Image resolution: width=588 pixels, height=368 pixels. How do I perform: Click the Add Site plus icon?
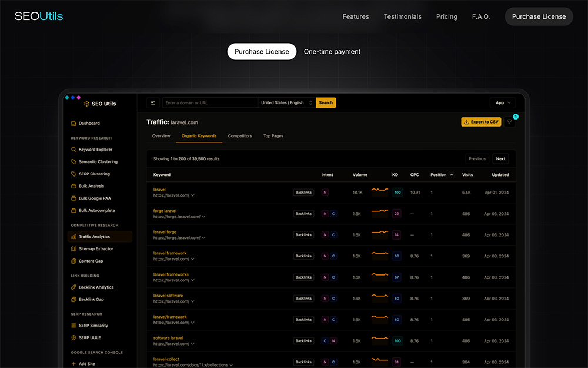tap(73, 364)
